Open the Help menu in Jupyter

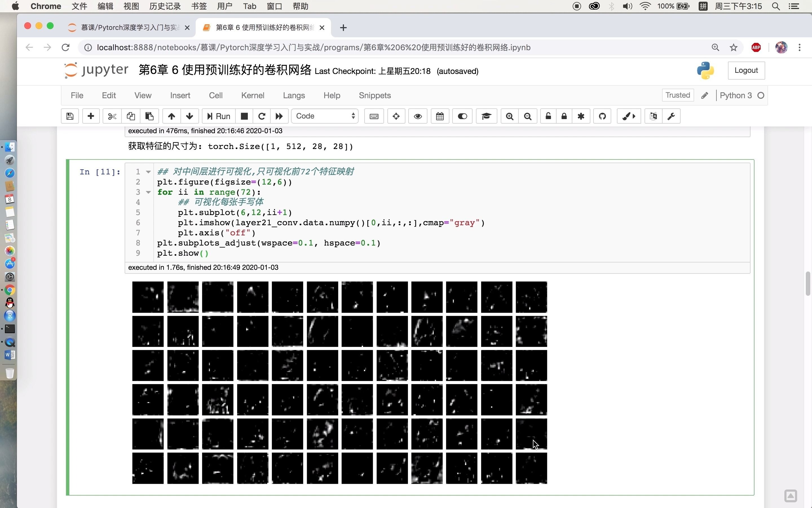(x=332, y=95)
